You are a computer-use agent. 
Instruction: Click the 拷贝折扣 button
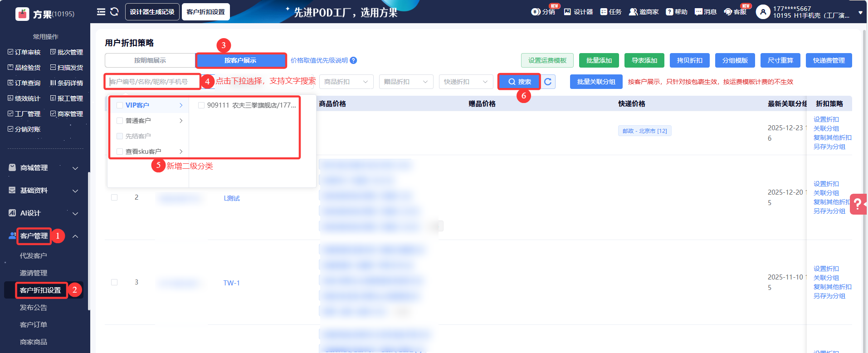point(690,60)
